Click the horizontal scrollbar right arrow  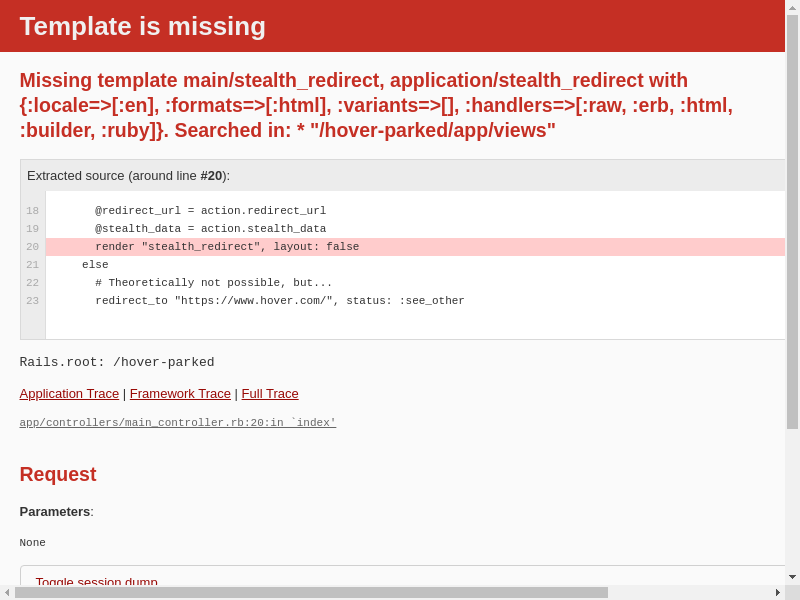click(778, 592)
